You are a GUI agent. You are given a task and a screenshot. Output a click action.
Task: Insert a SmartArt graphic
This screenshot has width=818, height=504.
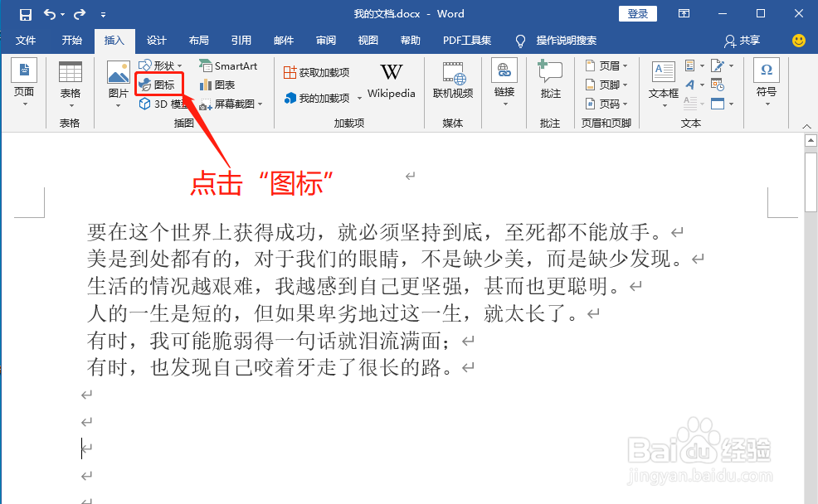(x=228, y=65)
